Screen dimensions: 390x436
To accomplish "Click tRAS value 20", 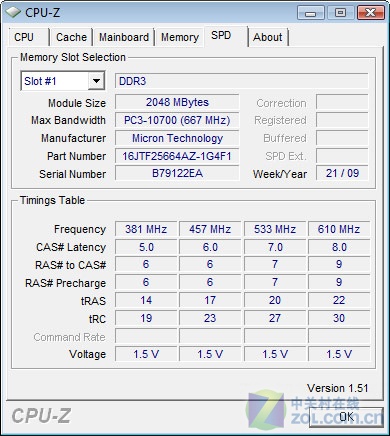I will pyautogui.click(x=275, y=300).
